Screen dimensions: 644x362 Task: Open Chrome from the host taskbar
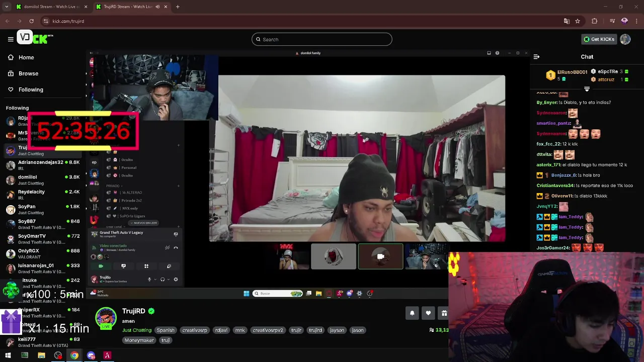click(74, 355)
